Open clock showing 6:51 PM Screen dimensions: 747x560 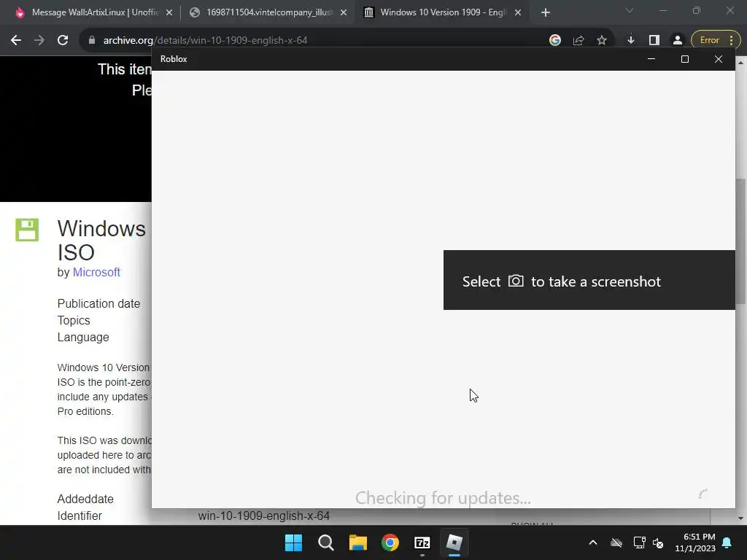[695, 542]
